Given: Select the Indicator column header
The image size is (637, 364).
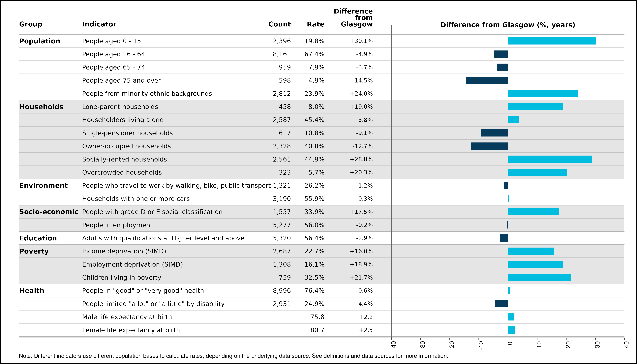Looking at the screenshot, I should click(99, 24).
